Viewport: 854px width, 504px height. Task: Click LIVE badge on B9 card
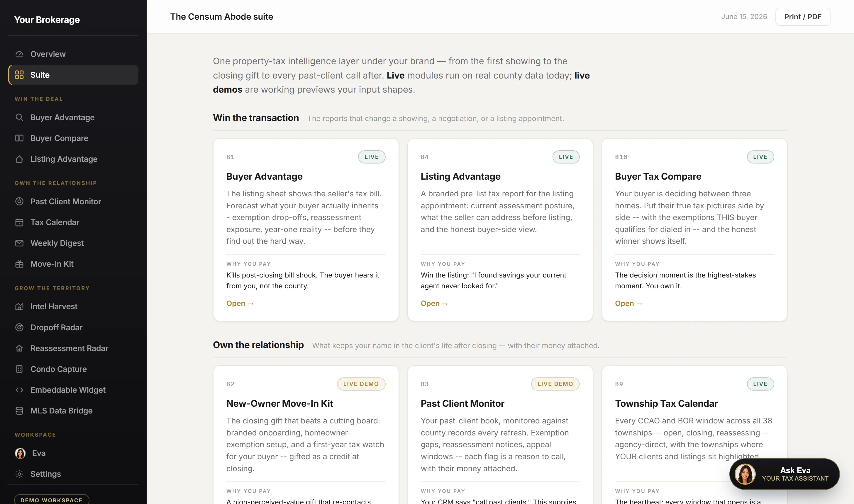[x=760, y=384]
